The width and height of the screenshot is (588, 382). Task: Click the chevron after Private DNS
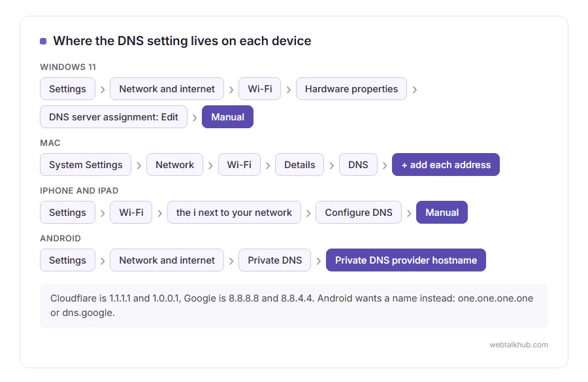318,261
